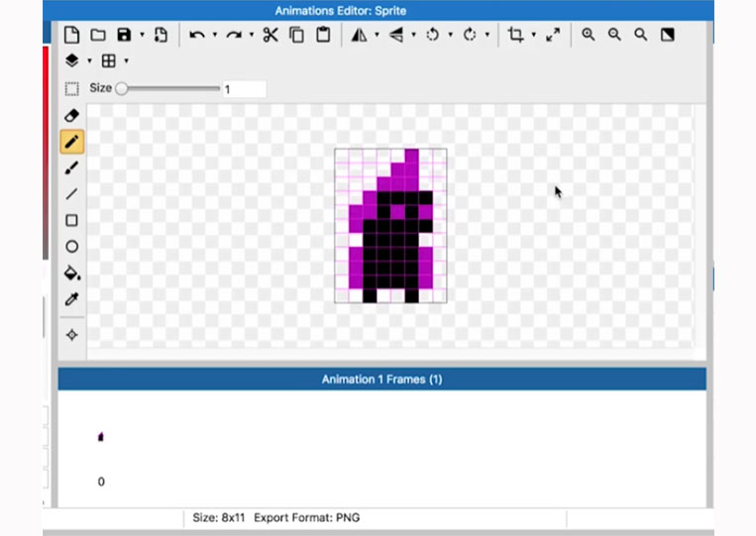Click the Size: 8x11 status text
This screenshot has width=756, height=536.
click(218, 518)
